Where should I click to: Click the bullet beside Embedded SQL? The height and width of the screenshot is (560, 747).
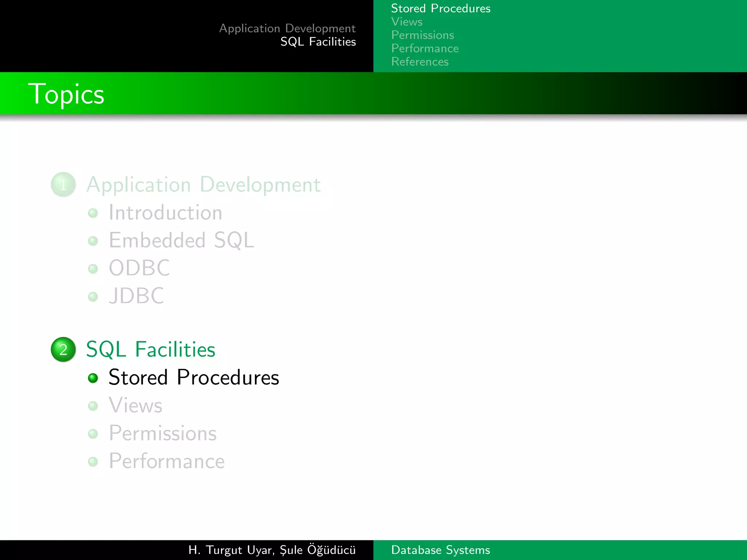tap(93, 241)
